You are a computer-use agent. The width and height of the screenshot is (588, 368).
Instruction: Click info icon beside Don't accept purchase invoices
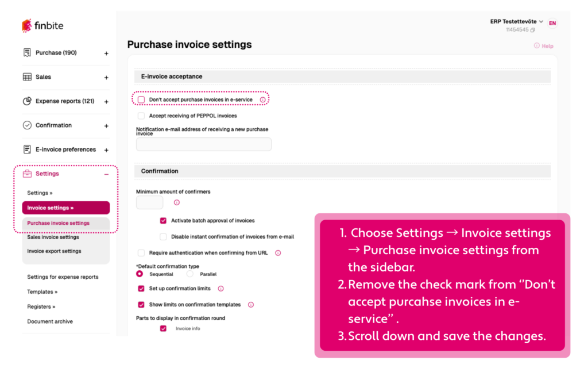[x=263, y=100]
